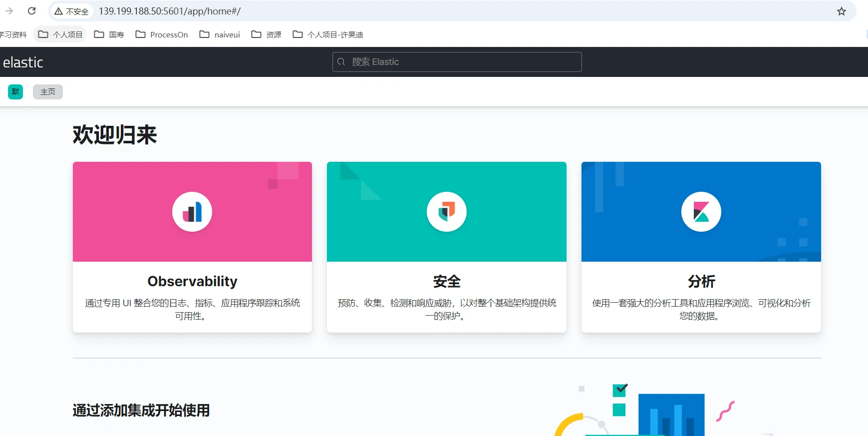
Task: Click the Security shield icon
Action: [447, 212]
